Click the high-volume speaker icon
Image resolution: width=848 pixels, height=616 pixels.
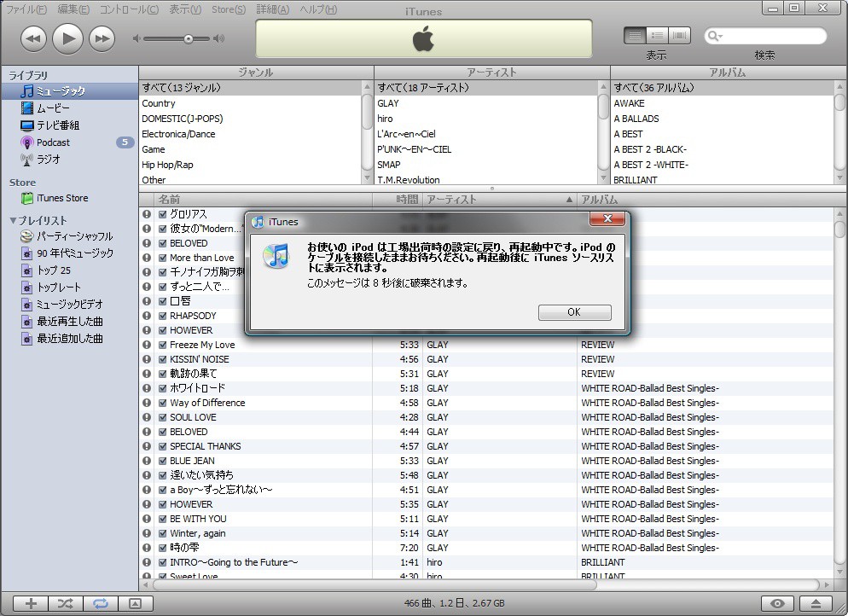click(218, 38)
